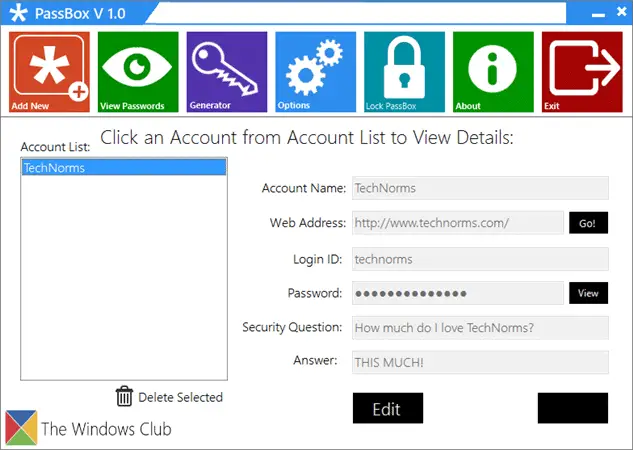Image resolution: width=633 pixels, height=450 pixels.
Task: Click the Security Question field
Action: click(x=480, y=328)
